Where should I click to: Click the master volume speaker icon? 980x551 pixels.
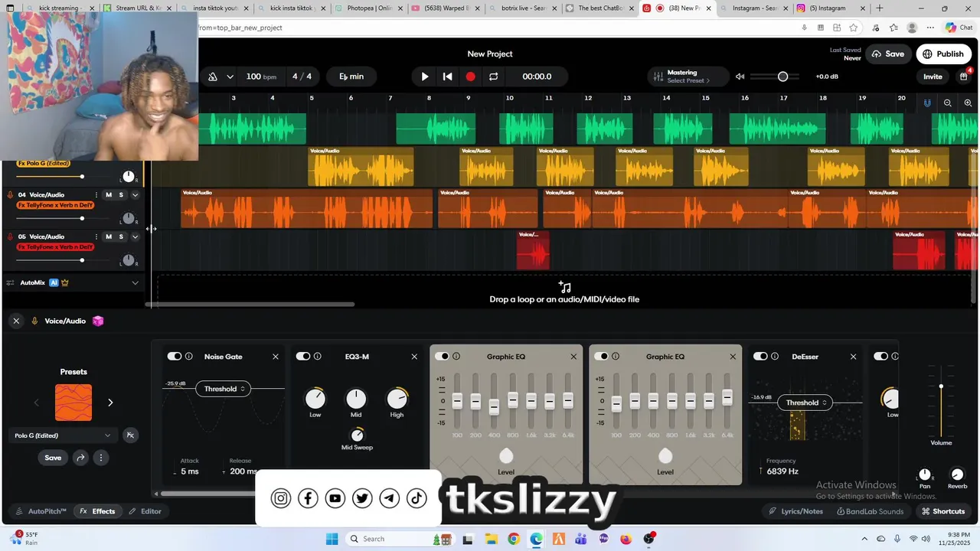pyautogui.click(x=740, y=77)
